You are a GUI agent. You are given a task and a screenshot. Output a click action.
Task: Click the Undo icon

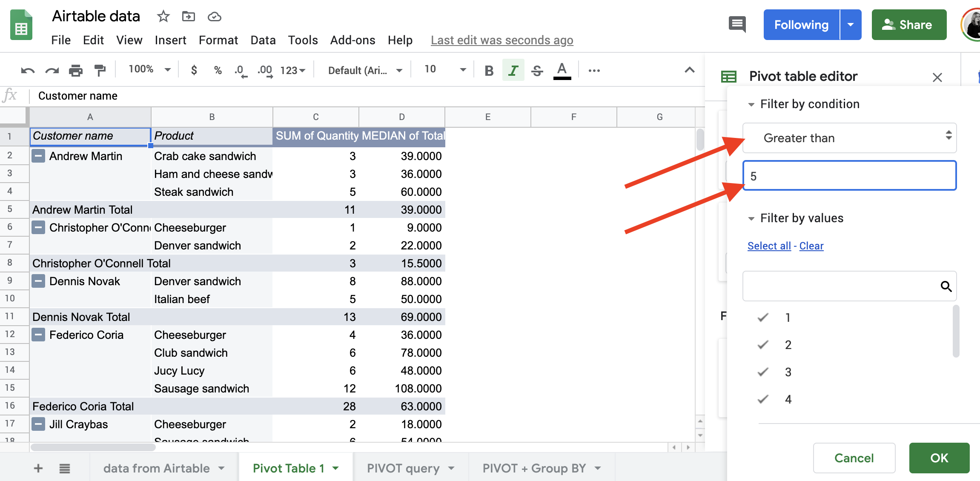tap(27, 70)
